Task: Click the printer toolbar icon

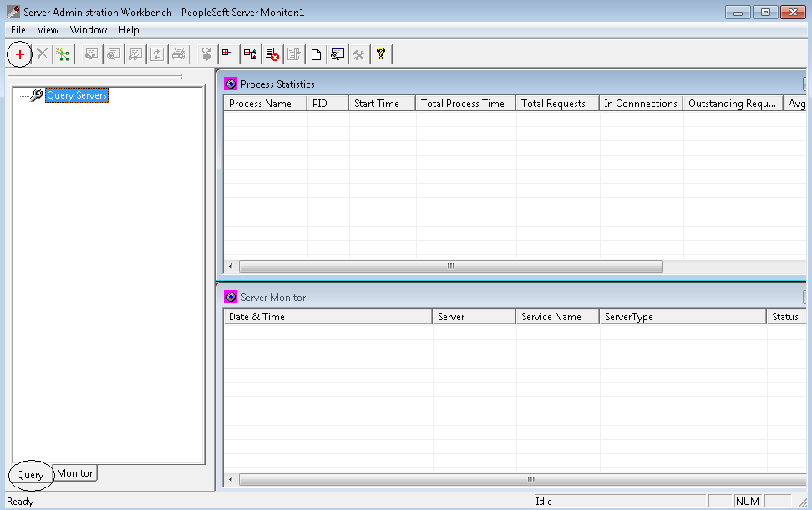Action: pyautogui.click(x=179, y=54)
